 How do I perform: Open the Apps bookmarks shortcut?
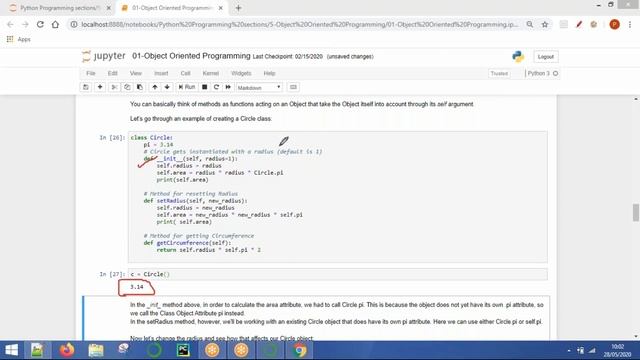19,39
